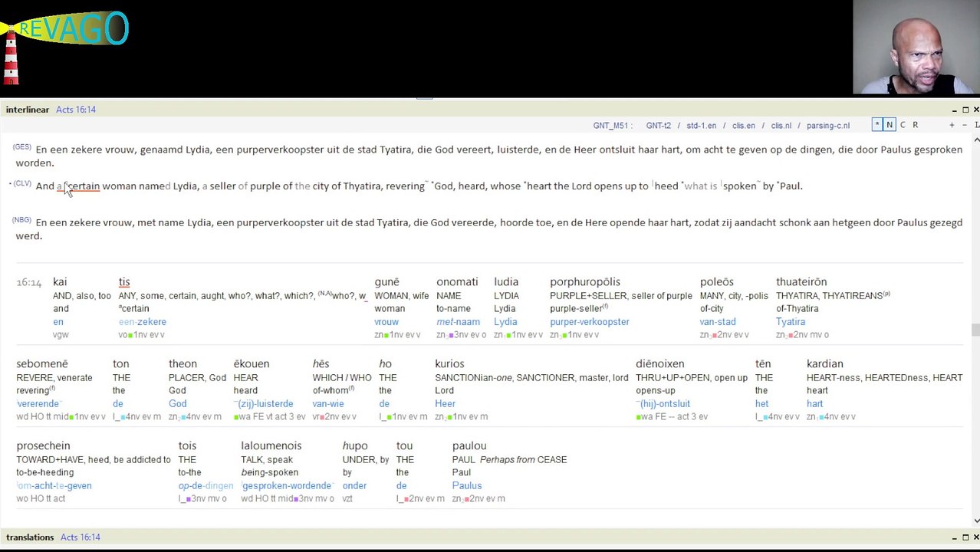This screenshot has width=980, height=552.
Task: Click the verse number 16:14
Action: click(x=29, y=283)
